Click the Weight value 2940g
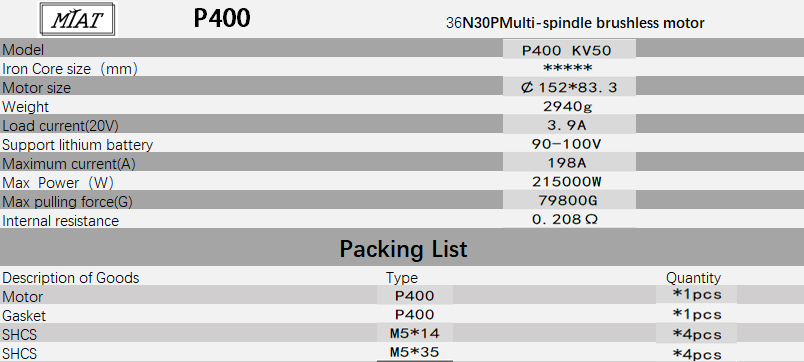The width and height of the screenshot is (804, 362). pos(568,107)
